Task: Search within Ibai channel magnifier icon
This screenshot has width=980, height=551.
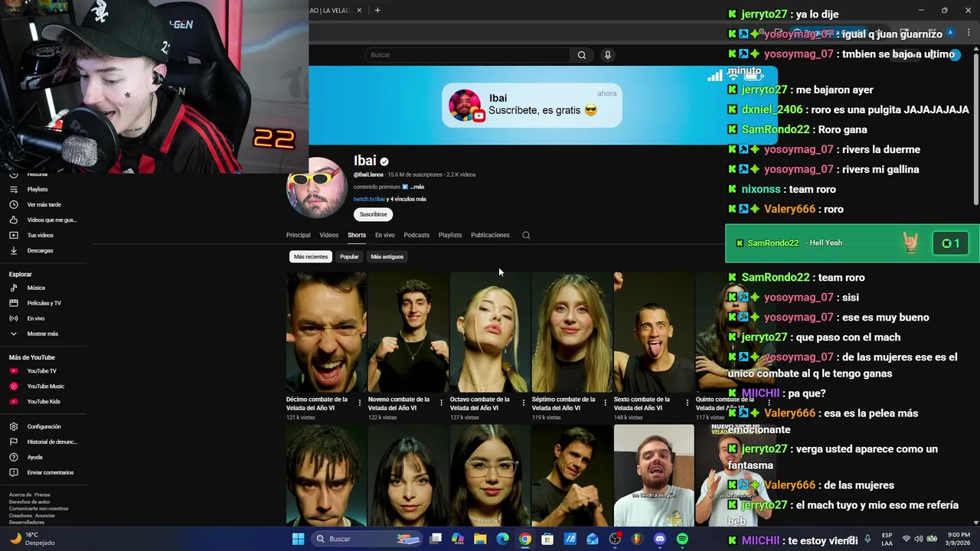Action: [x=526, y=235]
